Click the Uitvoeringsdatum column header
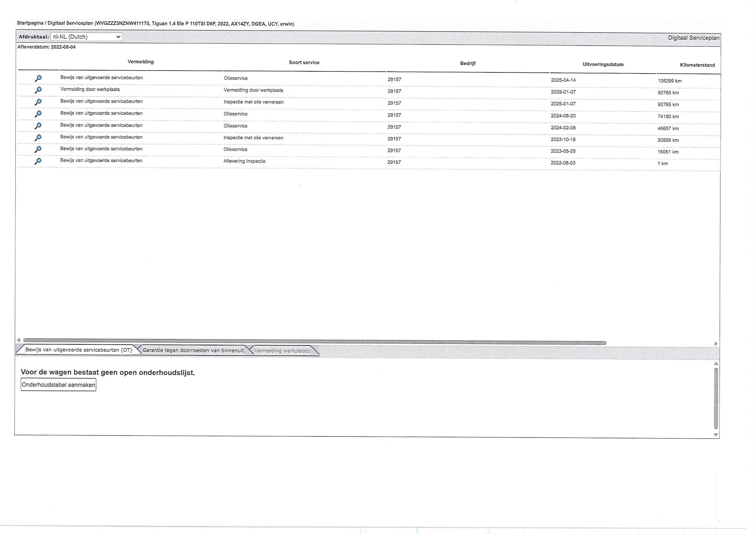Screen dimensions: 756x535 pyautogui.click(x=603, y=64)
